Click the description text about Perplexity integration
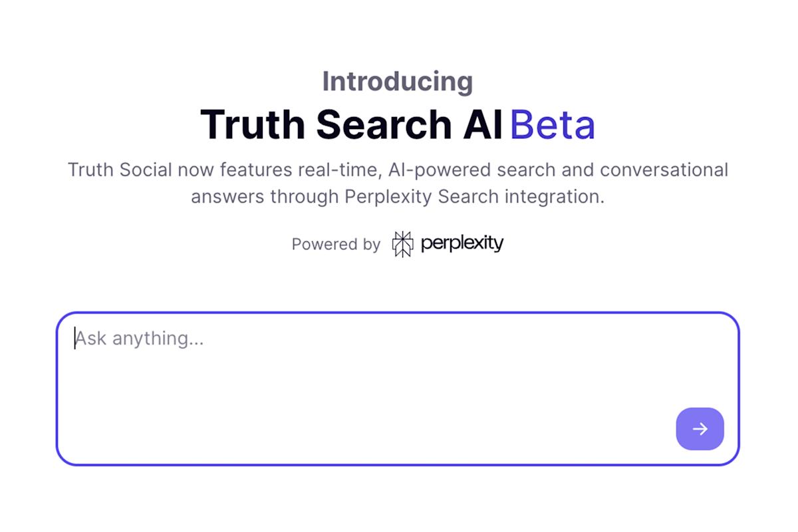 (x=398, y=183)
